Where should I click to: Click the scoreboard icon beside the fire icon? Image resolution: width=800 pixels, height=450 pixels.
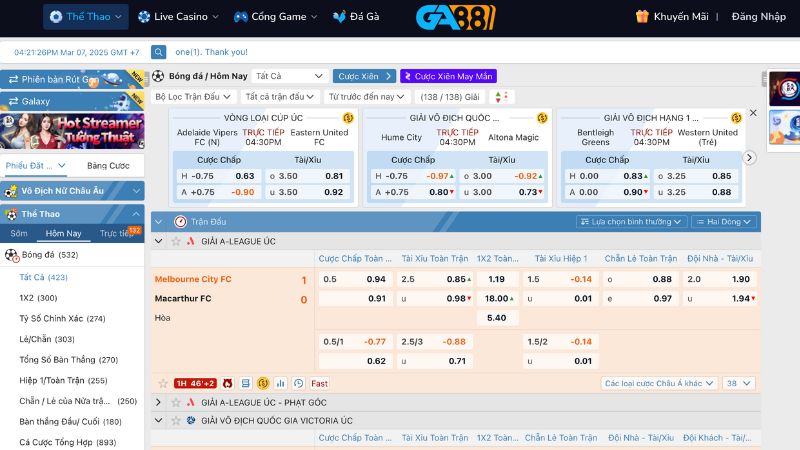[x=246, y=383]
